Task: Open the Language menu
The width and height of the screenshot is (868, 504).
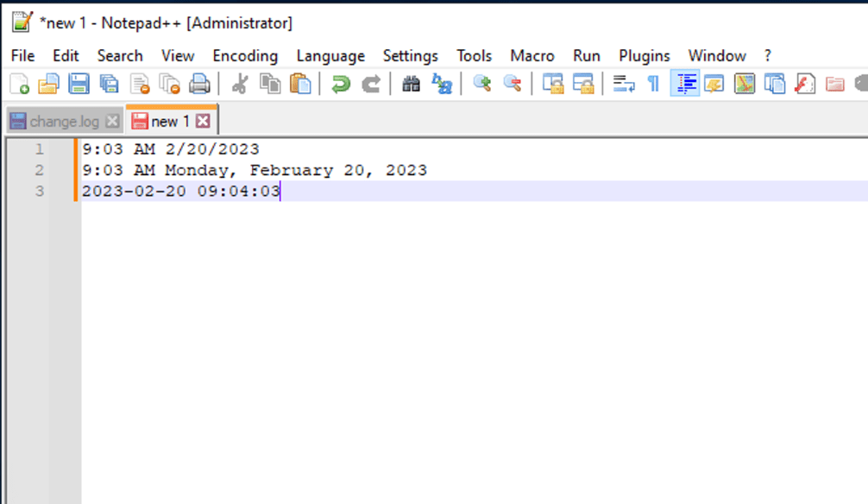Action: 330,55
